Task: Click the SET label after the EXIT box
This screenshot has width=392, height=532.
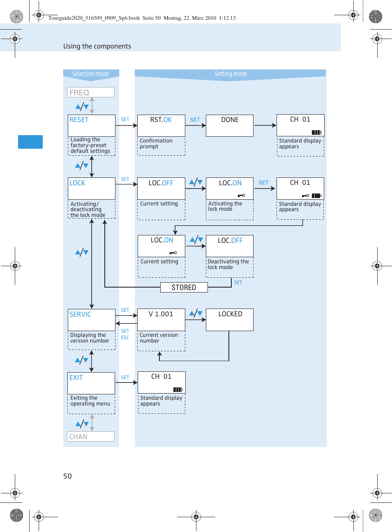Action: pos(125,378)
